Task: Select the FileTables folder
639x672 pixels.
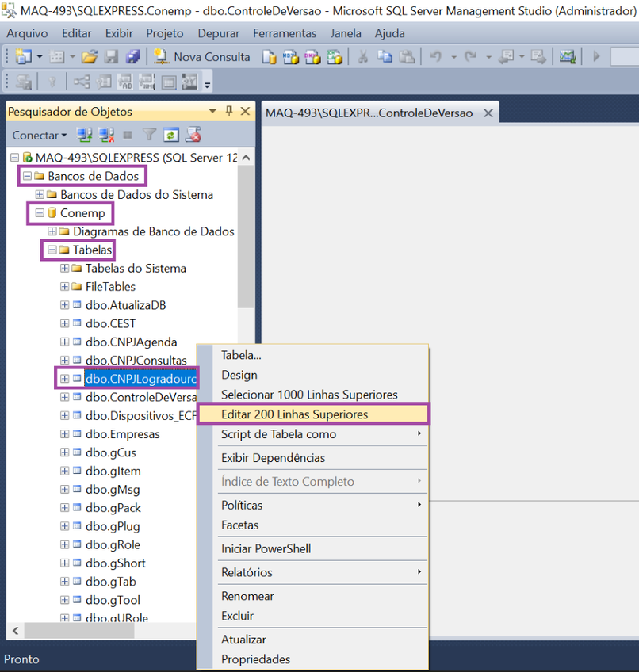Action: 111,287
